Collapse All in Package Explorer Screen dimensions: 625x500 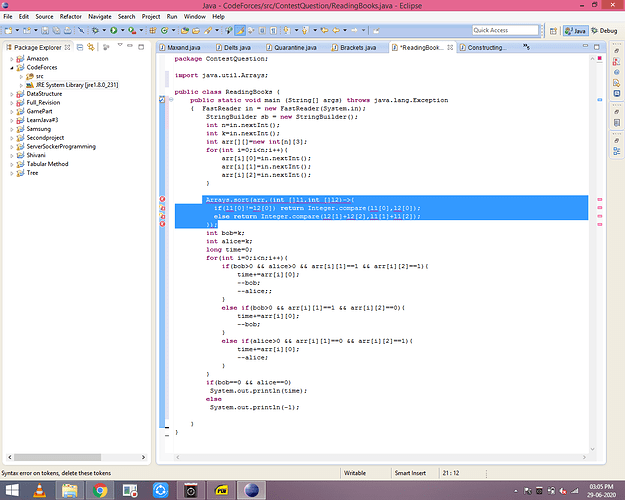coord(80,47)
